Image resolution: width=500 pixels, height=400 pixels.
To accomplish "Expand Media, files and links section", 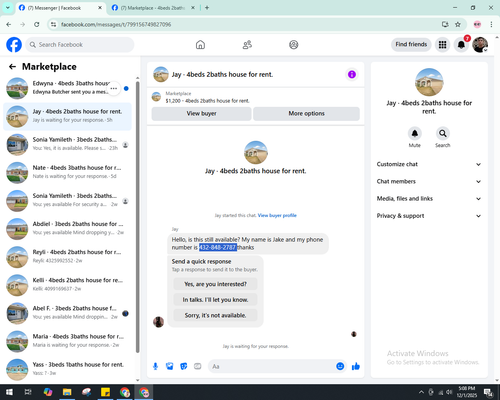I will [x=429, y=199].
